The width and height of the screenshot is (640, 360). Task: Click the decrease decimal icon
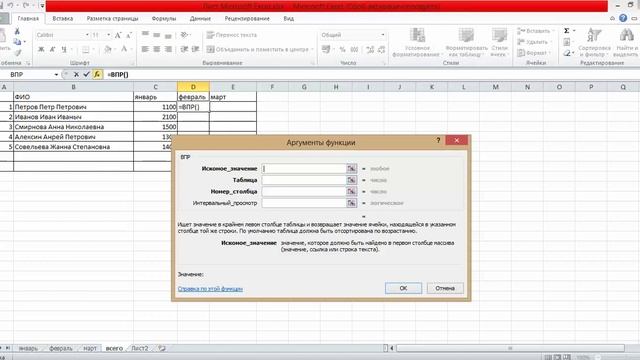[382, 49]
